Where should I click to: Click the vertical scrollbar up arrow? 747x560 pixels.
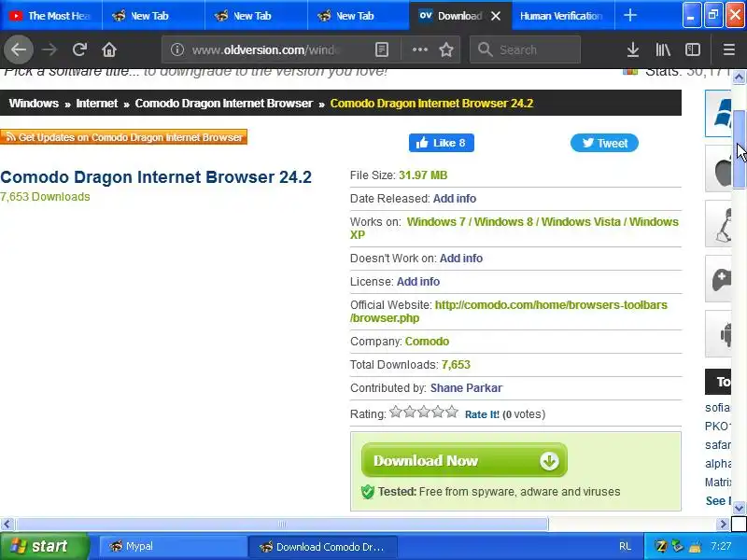739,77
